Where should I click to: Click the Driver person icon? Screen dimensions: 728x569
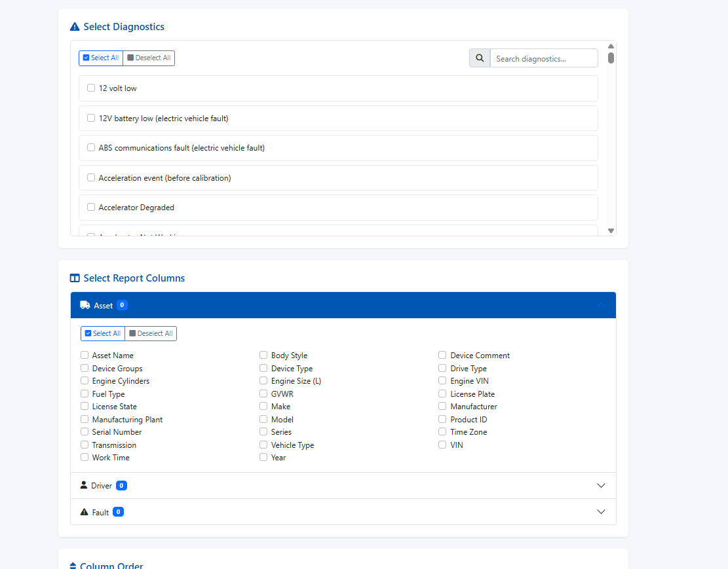tap(83, 485)
